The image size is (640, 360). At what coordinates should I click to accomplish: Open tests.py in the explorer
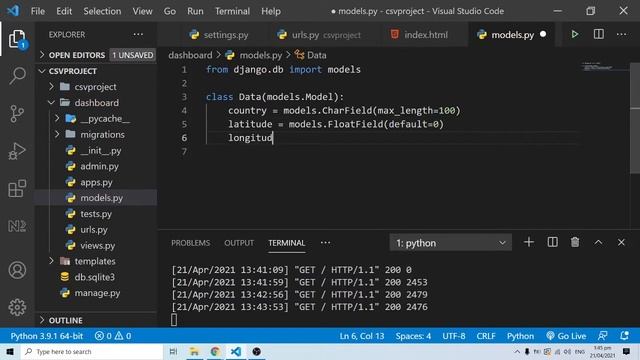click(x=96, y=213)
